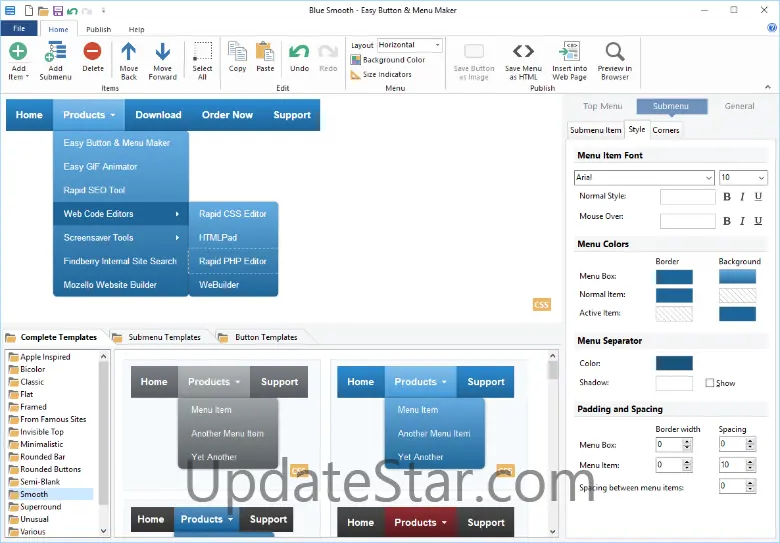Click the Add Submenu icon
Image resolution: width=780 pixels, height=543 pixels.
point(55,52)
